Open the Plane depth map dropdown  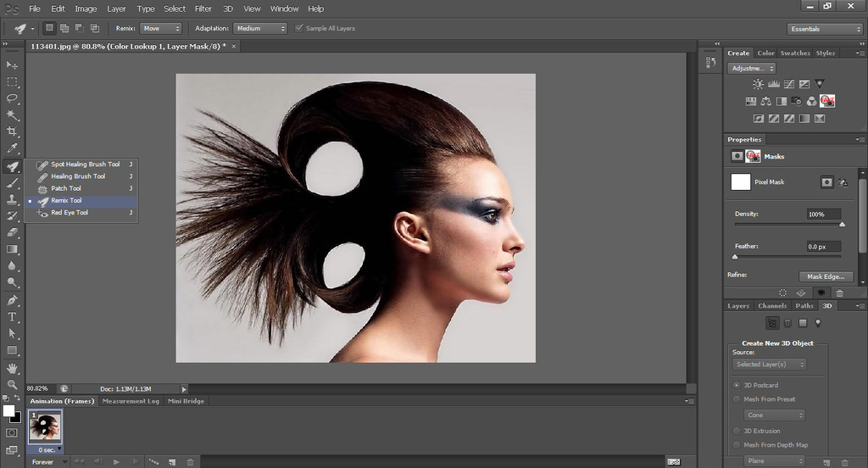tap(775, 461)
